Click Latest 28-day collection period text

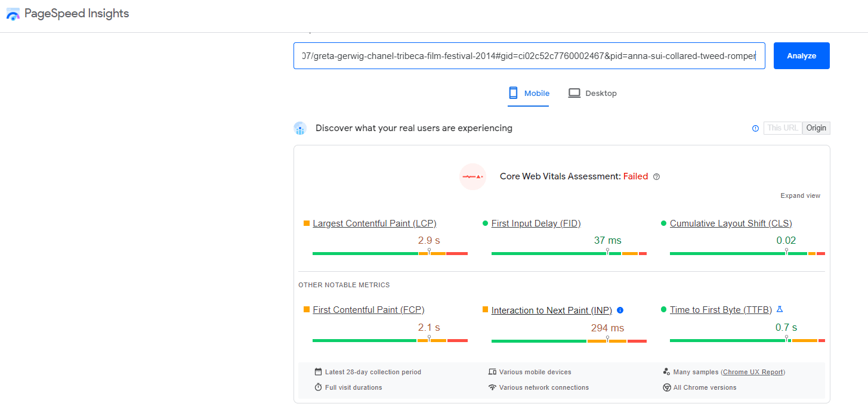373,372
